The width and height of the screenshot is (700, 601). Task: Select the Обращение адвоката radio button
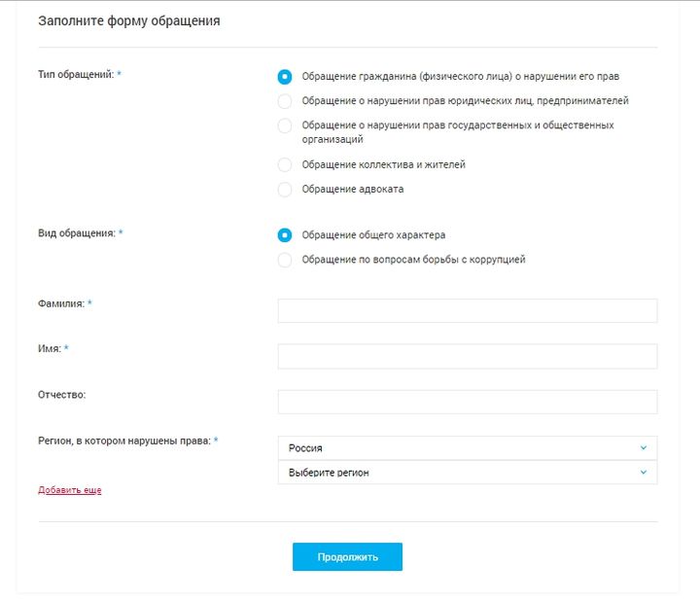[x=285, y=189]
